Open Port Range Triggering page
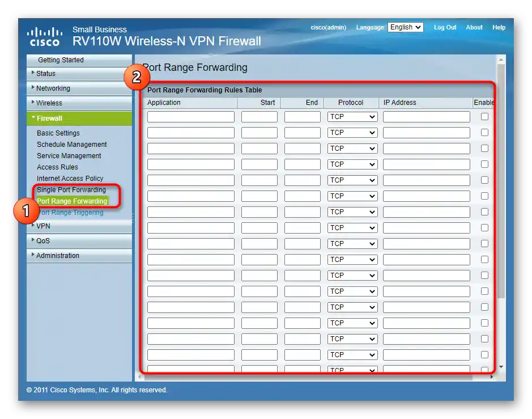This screenshot has height=419, width=532. [71, 213]
